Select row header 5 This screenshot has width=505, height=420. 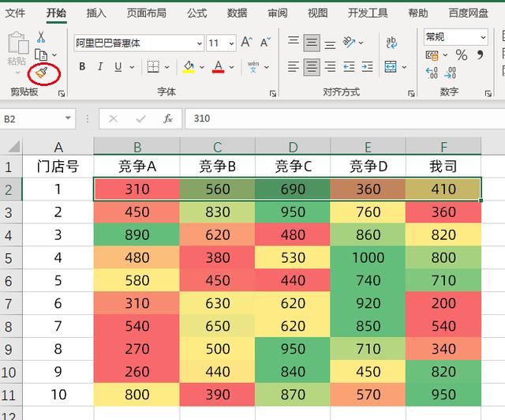[10, 257]
